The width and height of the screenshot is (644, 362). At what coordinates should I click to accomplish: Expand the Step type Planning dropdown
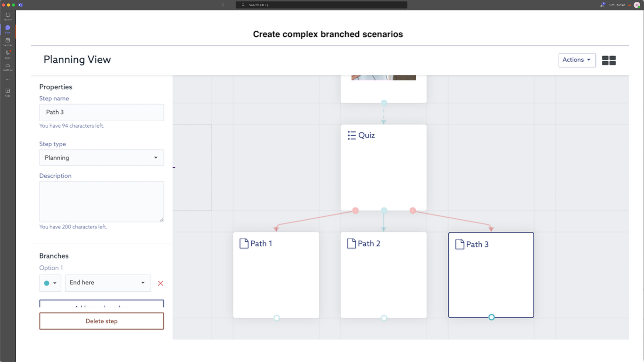tap(101, 158)
